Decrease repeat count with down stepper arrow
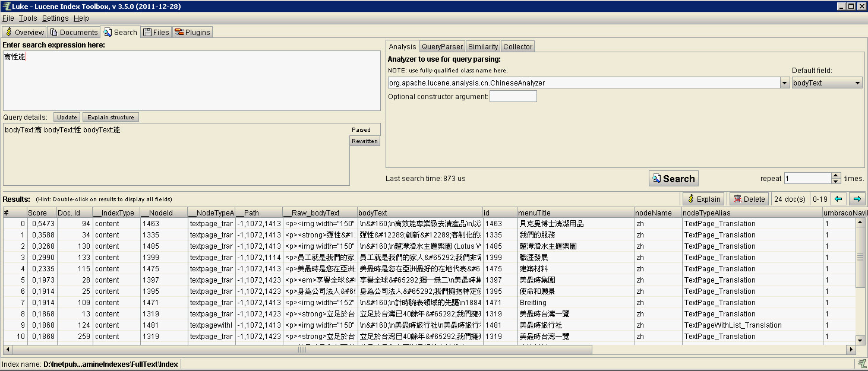This screenshot has height=371, width=868. click(836, 181)
